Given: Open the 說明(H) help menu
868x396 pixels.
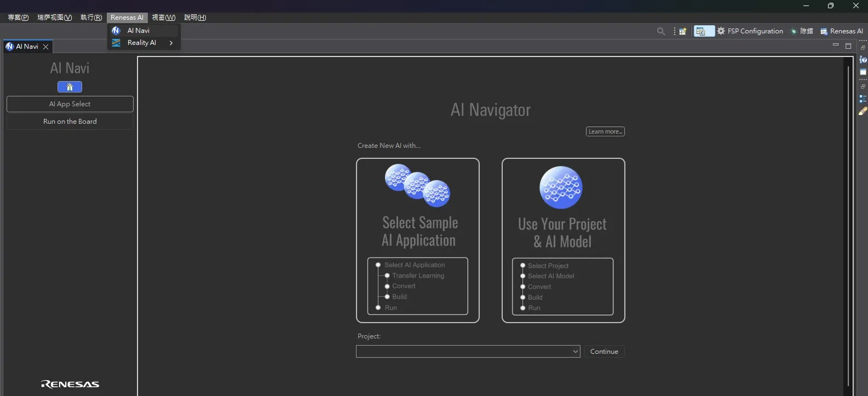Looking at the screenshot, I should coord(195,18).
